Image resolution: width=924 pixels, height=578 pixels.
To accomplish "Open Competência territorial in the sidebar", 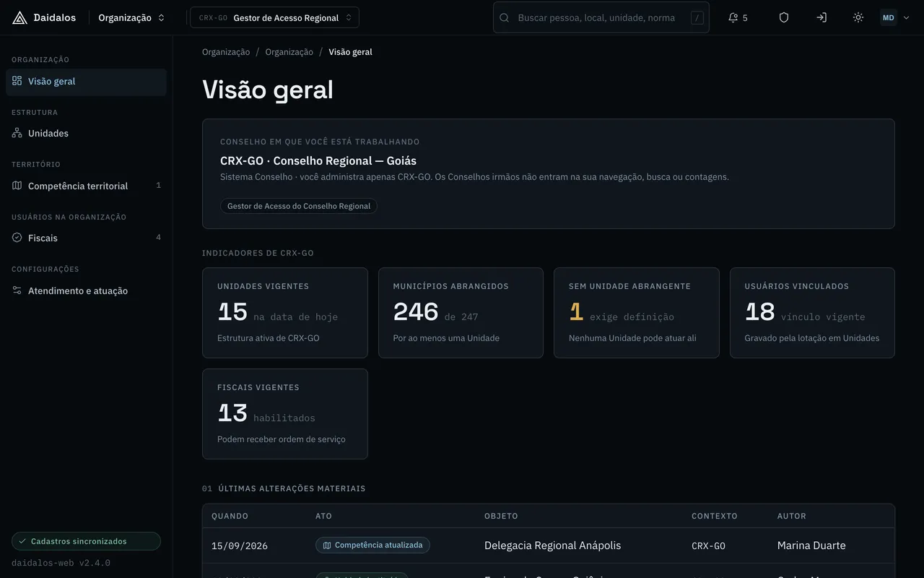I will click(86, 186).
